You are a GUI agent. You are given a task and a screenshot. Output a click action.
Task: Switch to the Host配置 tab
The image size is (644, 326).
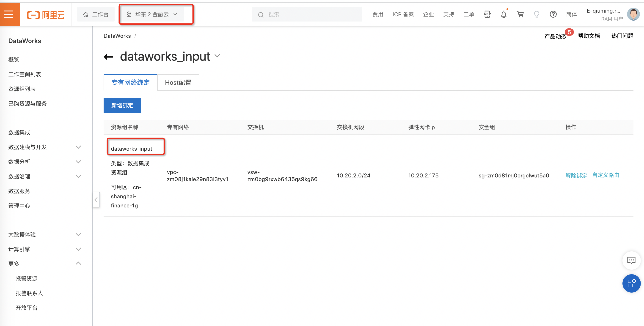tap(178, 82)
